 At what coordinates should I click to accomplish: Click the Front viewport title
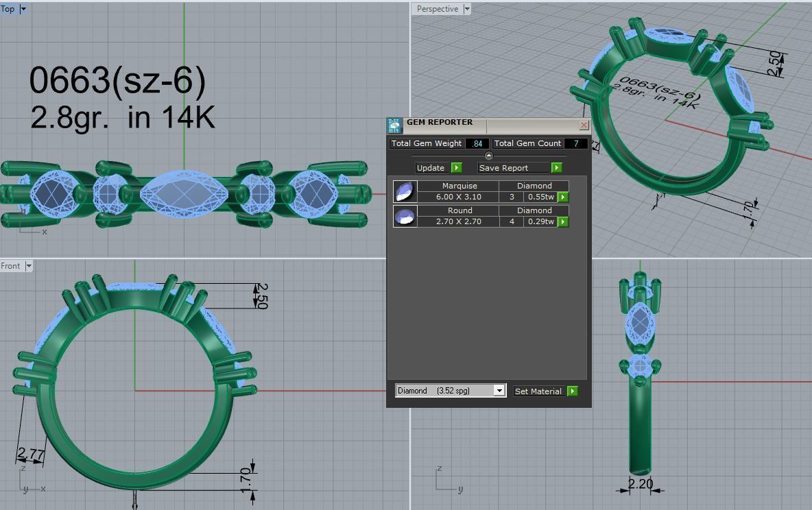pos(10,265)
